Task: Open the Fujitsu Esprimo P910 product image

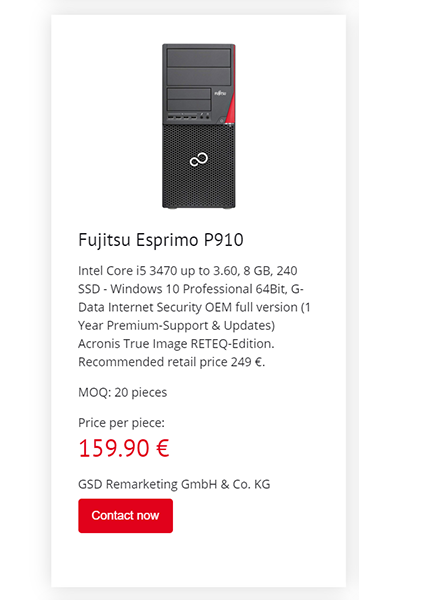Action: pos(199,126)
